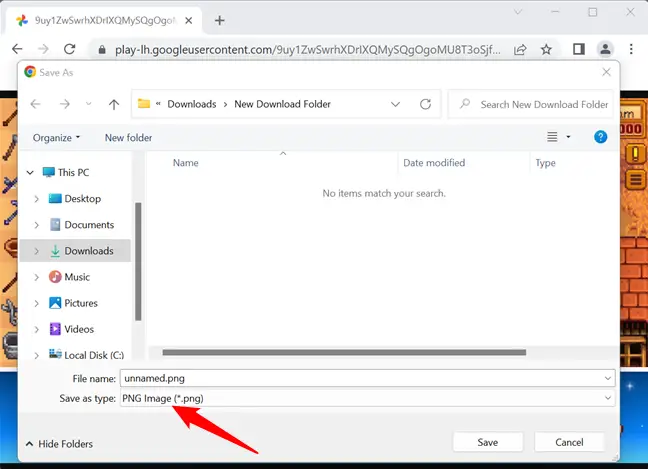This screenshot has height=469, width=648.
Task: Bookmark this page with the star icon
Action: click(546, 50)
